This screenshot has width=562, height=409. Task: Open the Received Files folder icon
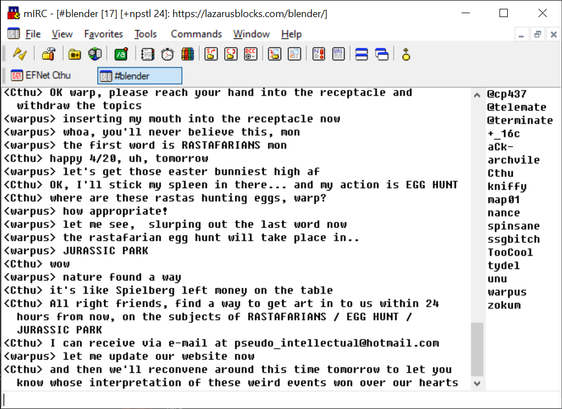click(x=274, y=54)
